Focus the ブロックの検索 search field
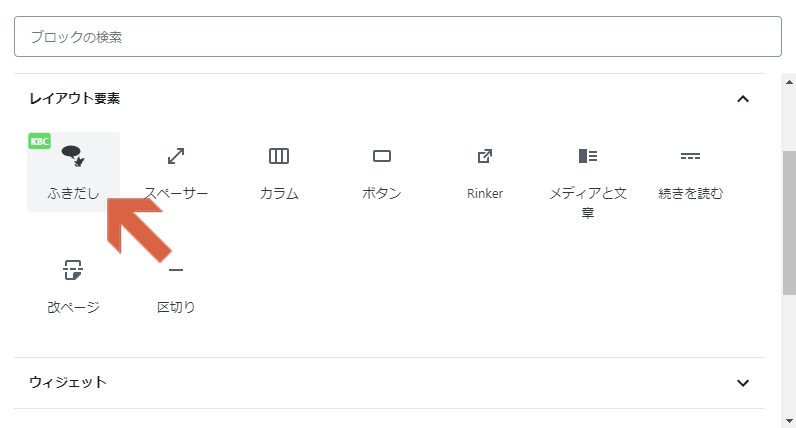Image resolution: width=796 pixels, height=428 pixels. click(x=397, y=37)
